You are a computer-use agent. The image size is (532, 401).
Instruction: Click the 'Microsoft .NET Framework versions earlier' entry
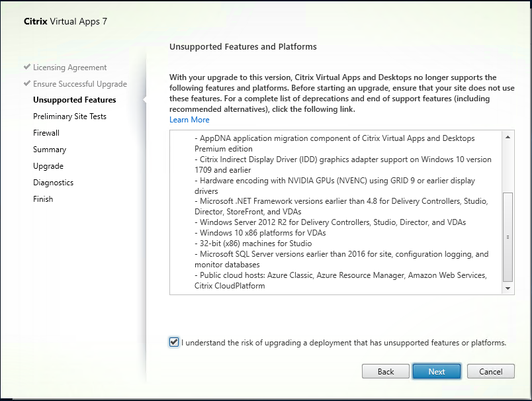click(341, 206)
